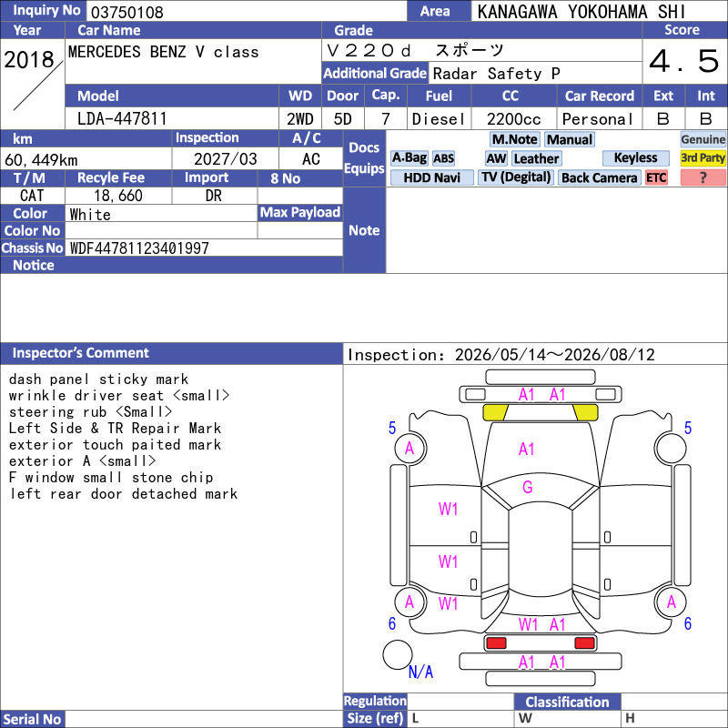Select the TV (Degital) badge
The image size is (728, 728).
tap(516, 177)
